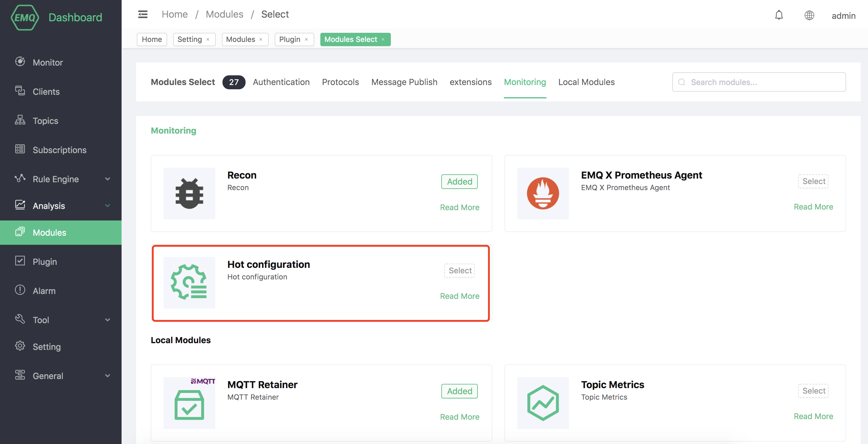Expand the Rule Engine submenu chevron
Image resolution: width=868 pixels, height=444 pixels.
tap(108, 179)
